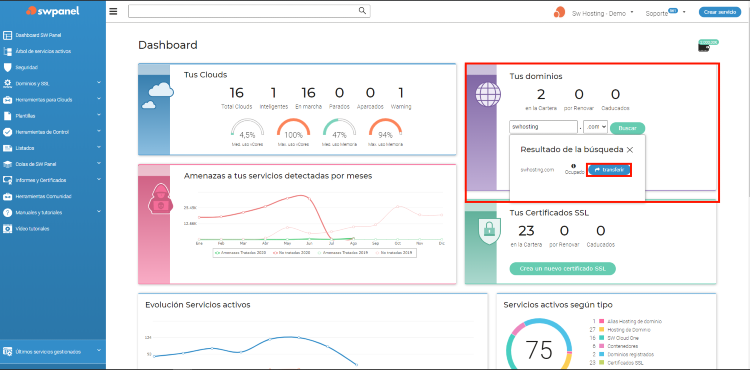Click the trasladar button for swhosting.com
Screen dimensions: 750x370
click(609, 170)
